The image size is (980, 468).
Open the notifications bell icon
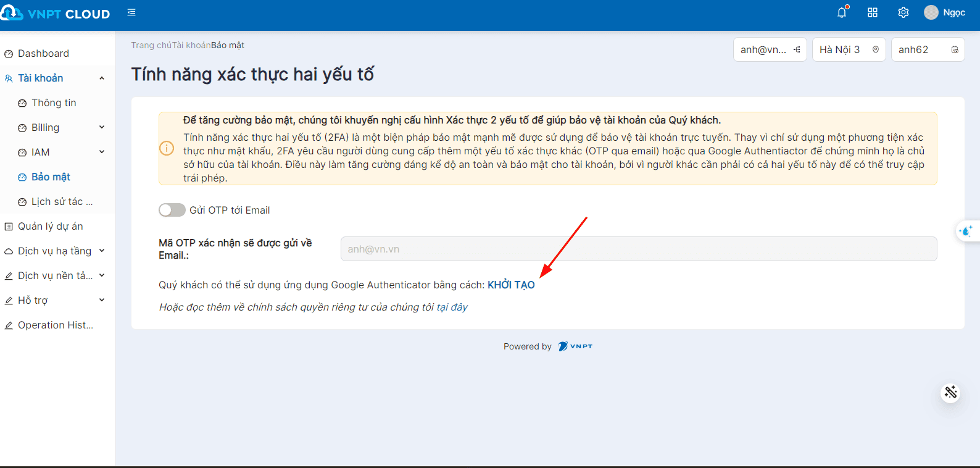pos(842,12)
